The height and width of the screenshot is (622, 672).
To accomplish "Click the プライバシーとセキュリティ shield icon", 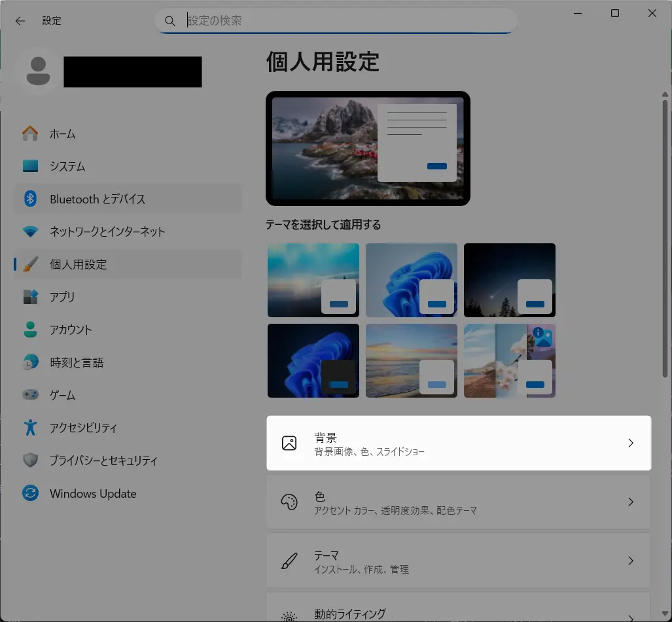I will pos(30,460).
